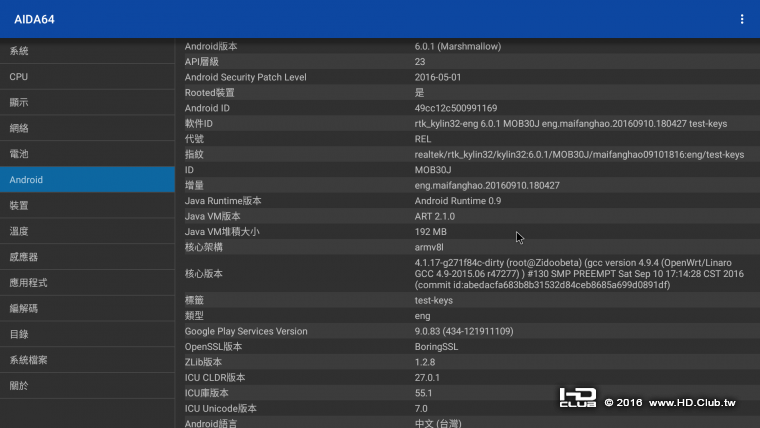This screenshot has width=760, height=428.
Task: Click the realtek/rtk_kylin32 fingerprint value
Action: pyautogui.click(x=579, y=155)
